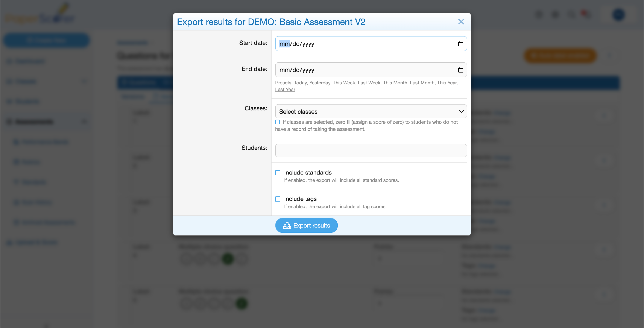Screen dimensions: 644x328
Task: Apply the This Month date preset
Action: [395, 83]
